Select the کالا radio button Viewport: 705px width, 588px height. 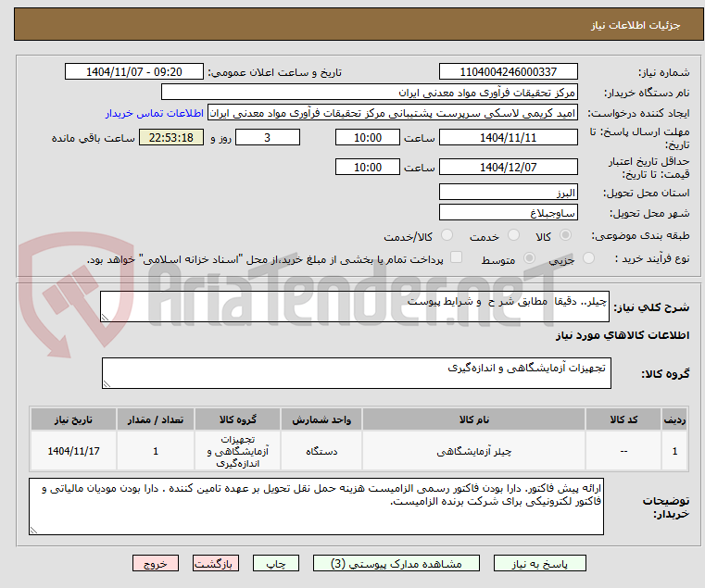click(x=565, y=234)
